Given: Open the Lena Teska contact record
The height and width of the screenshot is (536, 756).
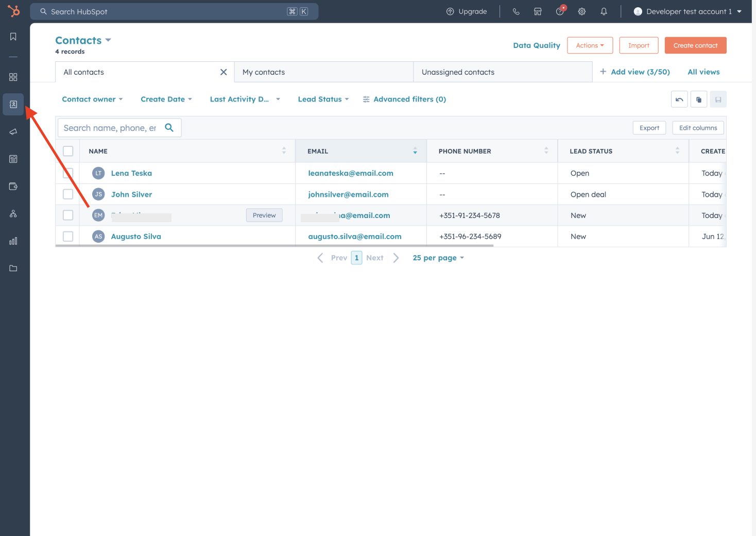Looking at the screenshot, I should (131, 173).
